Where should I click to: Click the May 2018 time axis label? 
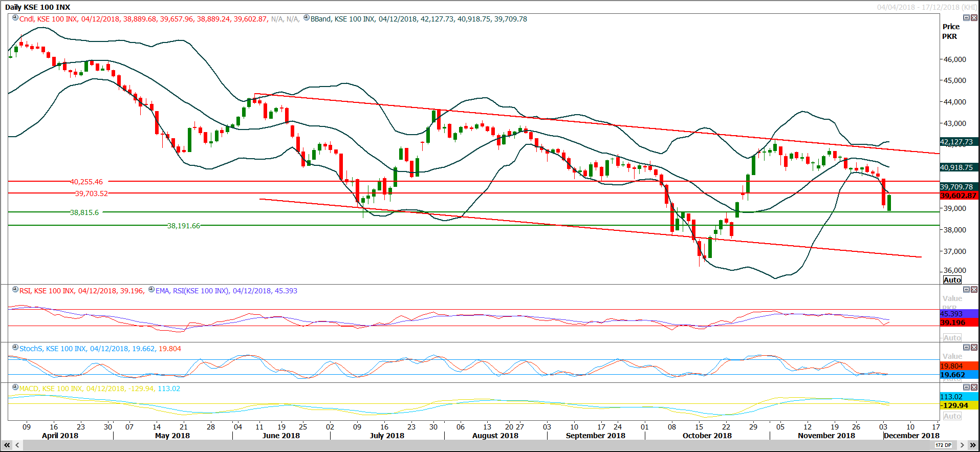coord(172,436)
